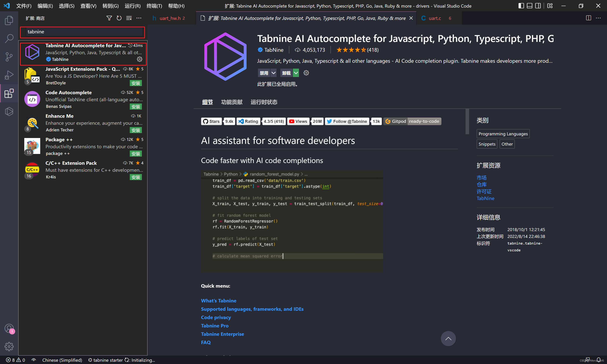Open the Explorer view in activity bar
Image resolution: width=607 pixels, height=364 pixels.
(x=9, y=20)
